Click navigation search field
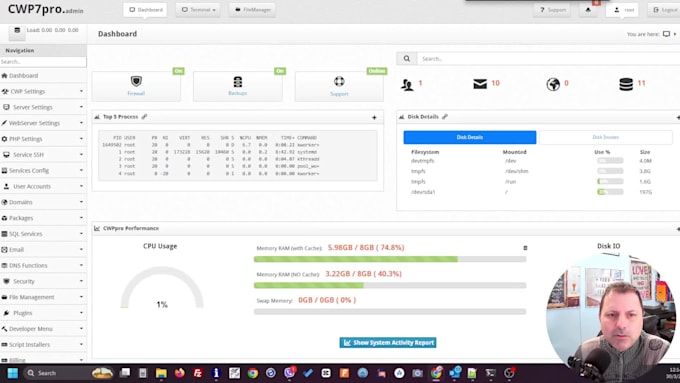Viewport: 680px width, 383px height. 43,62
